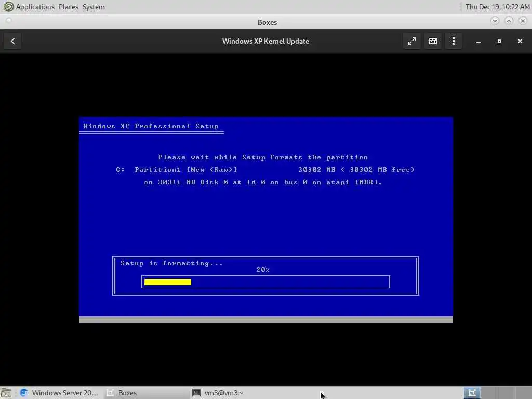This screenshot has width=532, height=399.
Task: Switch to vm3@vm3:~ terminal window
Action: pos(218,393)
